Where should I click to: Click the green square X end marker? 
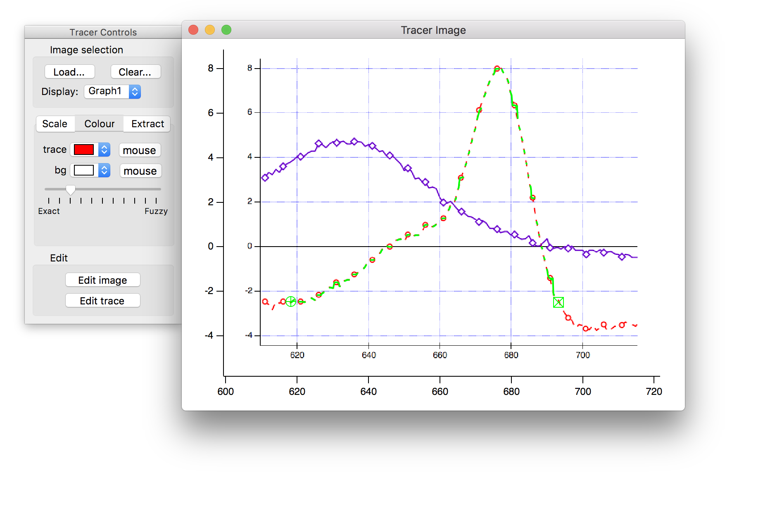(558, 302)
